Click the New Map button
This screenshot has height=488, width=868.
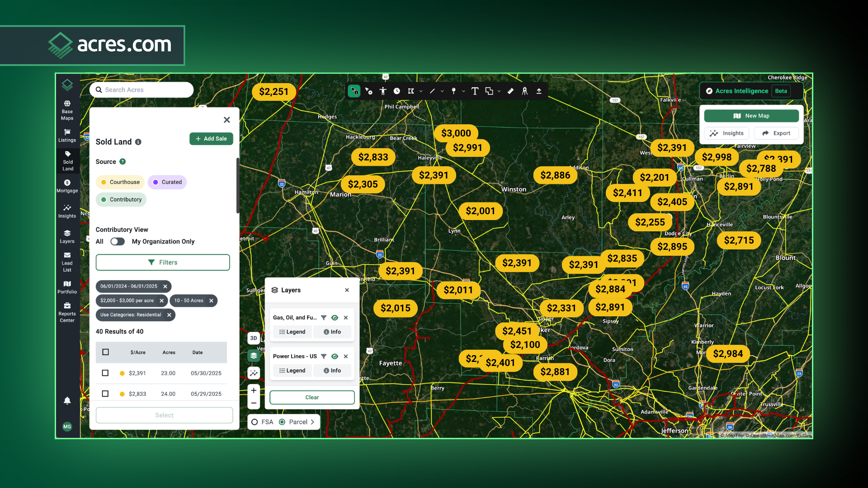[x=751, y=116]
